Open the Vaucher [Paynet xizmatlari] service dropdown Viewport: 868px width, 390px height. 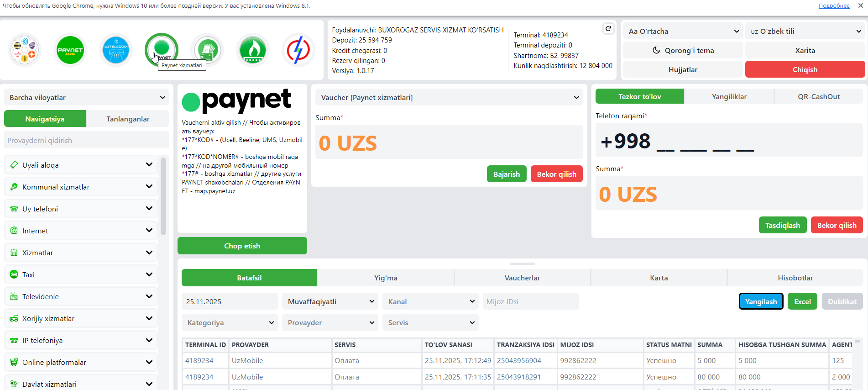(449, 97)
